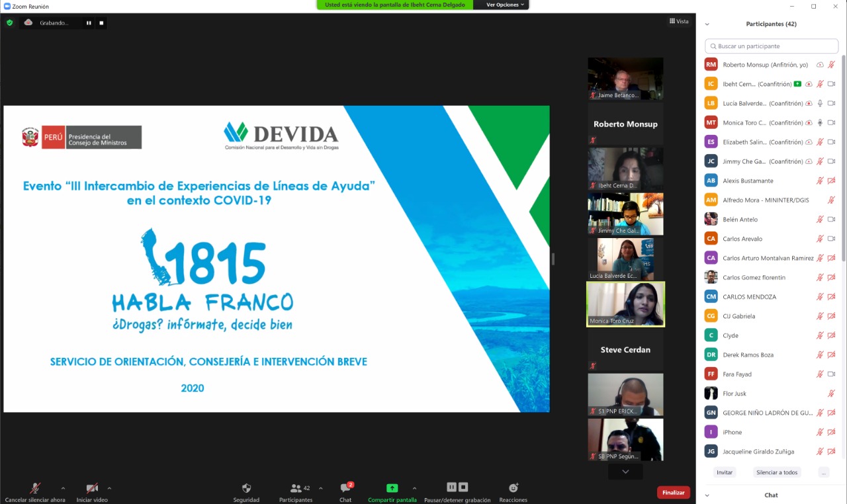The width and height of the screenshot is (847, 504).
Task: Open the Reacciones emoji menu
Action: tap(513, 492)
